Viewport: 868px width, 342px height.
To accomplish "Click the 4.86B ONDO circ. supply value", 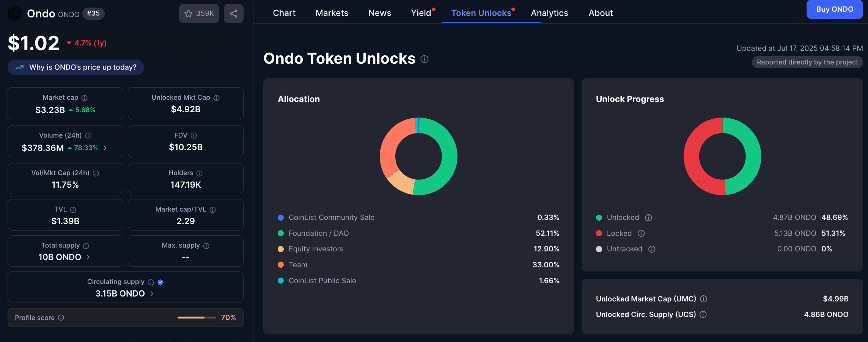I will click(826, 314).
